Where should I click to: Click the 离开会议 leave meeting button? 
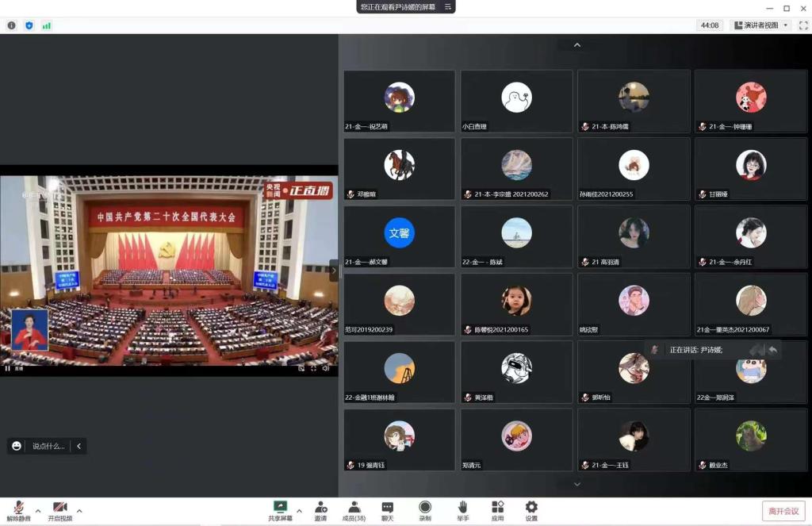783,512
